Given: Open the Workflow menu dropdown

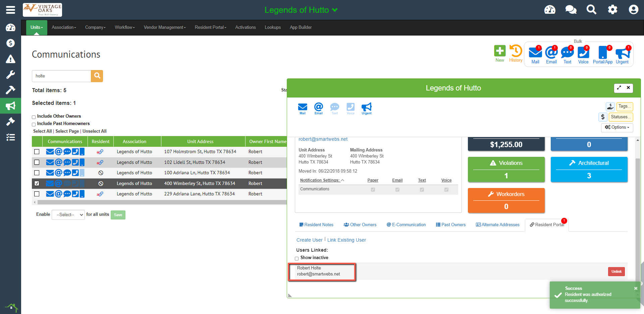Looking at the screenshot, I should coord(125,27).
